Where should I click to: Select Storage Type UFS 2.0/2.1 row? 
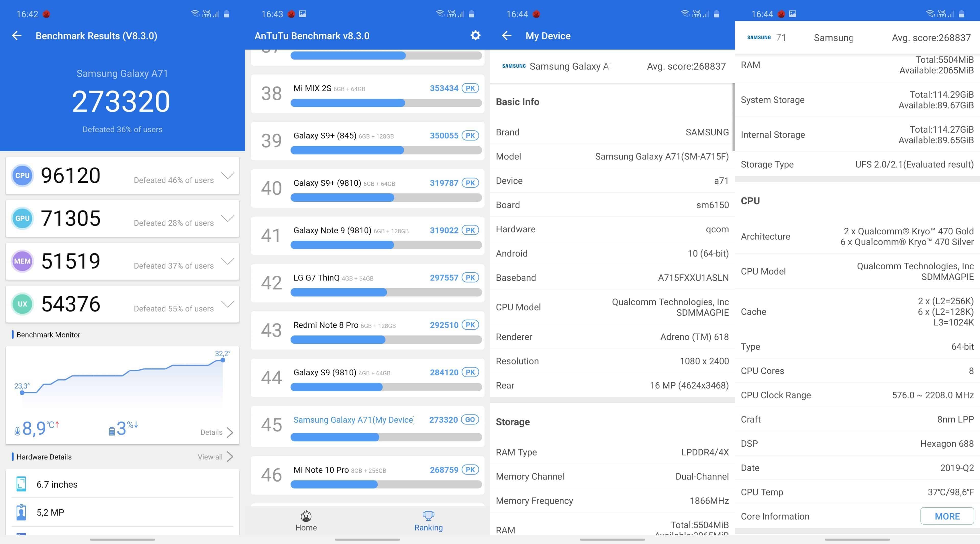coord(857,164)
